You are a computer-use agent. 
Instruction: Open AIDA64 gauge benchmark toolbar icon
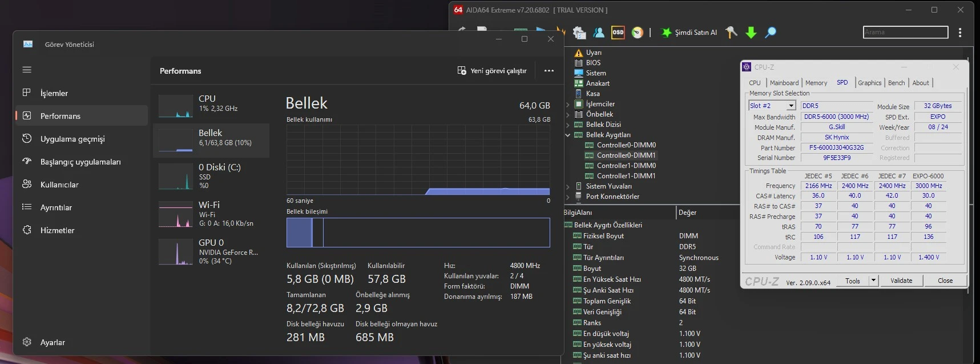pos(638,33)
